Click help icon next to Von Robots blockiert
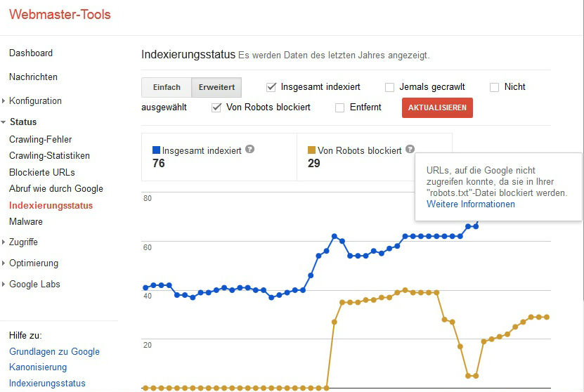Viewport: 584px width, 392px height. [x=410, y=150]
